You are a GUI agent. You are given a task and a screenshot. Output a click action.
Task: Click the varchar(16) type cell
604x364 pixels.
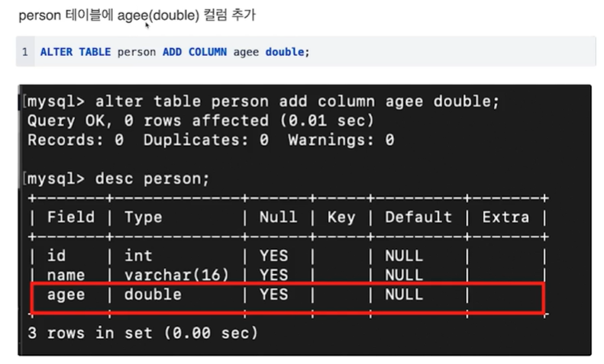tap(177, 275)
